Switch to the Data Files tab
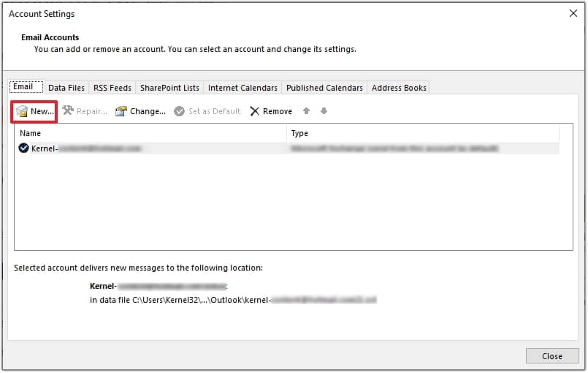The width and height of the screenshot is (588, 373). pyautogui.click(x=66, y=88)
